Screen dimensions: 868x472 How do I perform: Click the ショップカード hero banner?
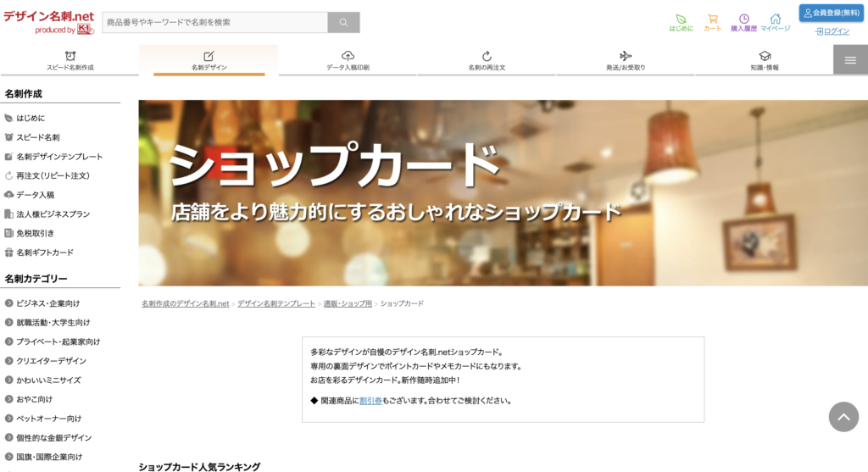504,192
